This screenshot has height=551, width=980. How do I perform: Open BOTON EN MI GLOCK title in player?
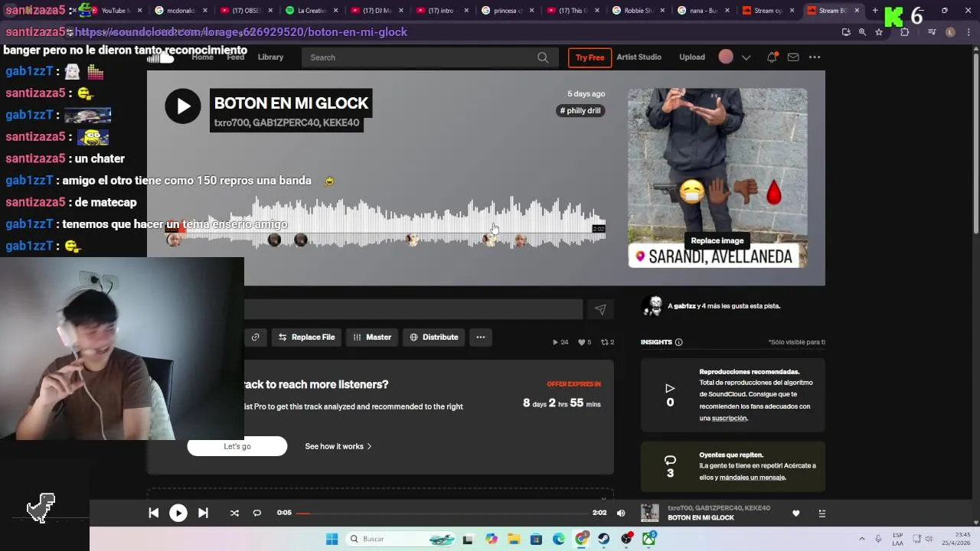pyautogui.click(x=701, y=518)
